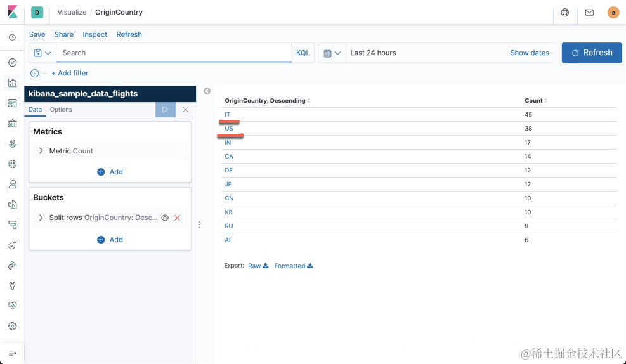Add a new metric
The height and width of the screenshot is (364, 626).
110,172
